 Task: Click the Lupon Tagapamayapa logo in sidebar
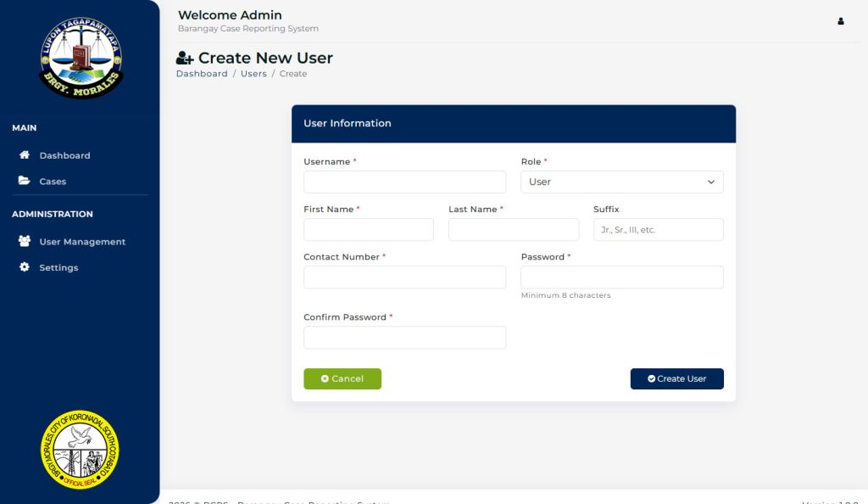coord(81,58)
